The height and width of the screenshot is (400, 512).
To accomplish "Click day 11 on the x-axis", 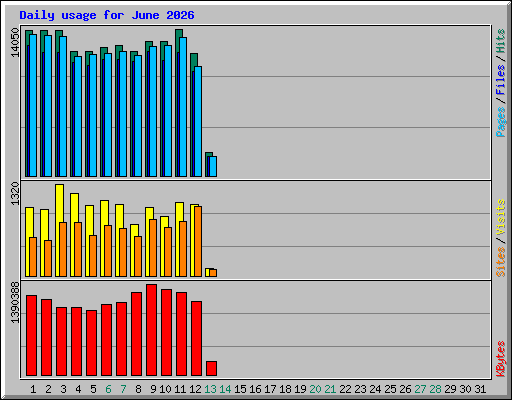I will tap(180, 389).
